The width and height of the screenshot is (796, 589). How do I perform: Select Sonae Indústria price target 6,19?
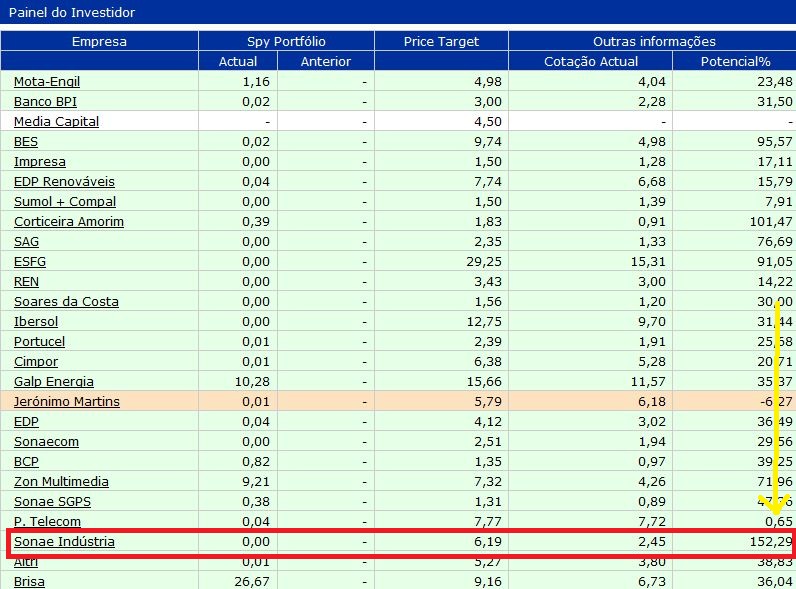488,541
